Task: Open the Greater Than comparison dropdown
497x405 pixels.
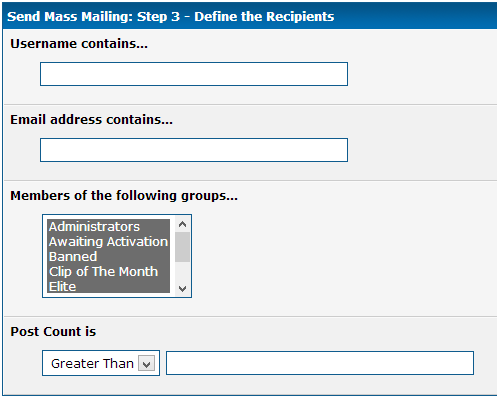Action: pyautogui.click(x=101, y=363)
